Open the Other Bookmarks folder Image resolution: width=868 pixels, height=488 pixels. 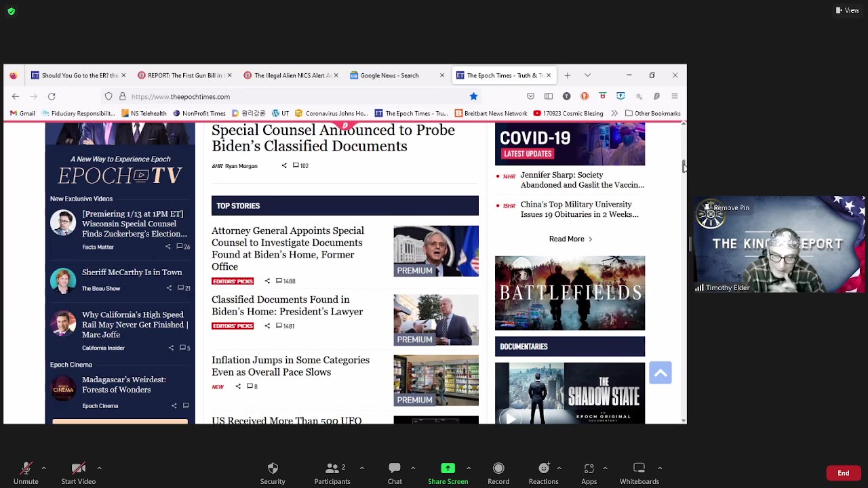coord(652,113)
